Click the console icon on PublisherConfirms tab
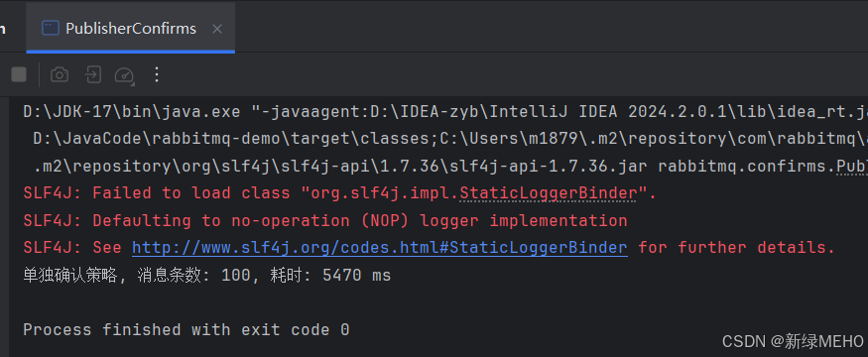Image resolution: width=868 pixels, height=357 pixels. [x=51, y=28]
